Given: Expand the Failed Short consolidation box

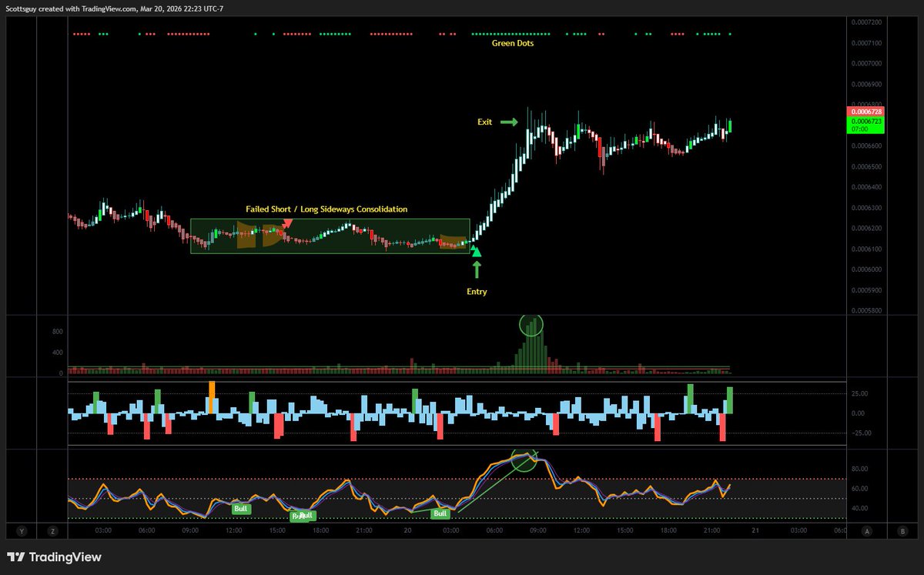Looking at the screenshot, I should (330, 236).
